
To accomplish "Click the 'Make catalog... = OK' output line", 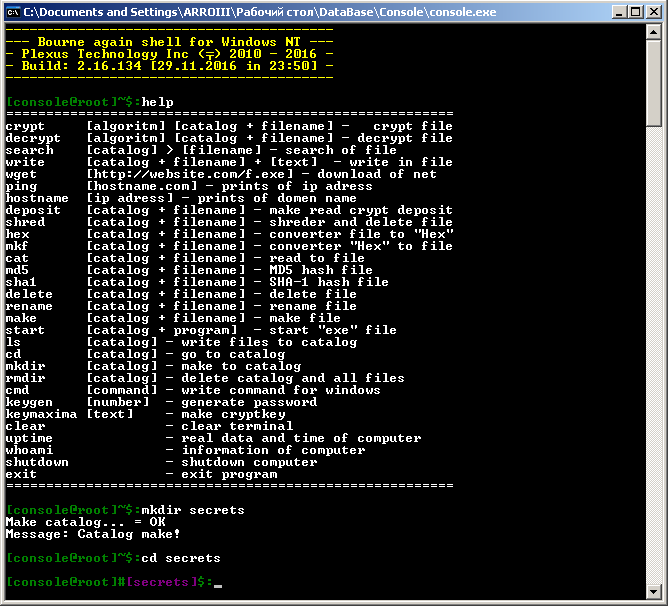I will click(x=85, y=522).
